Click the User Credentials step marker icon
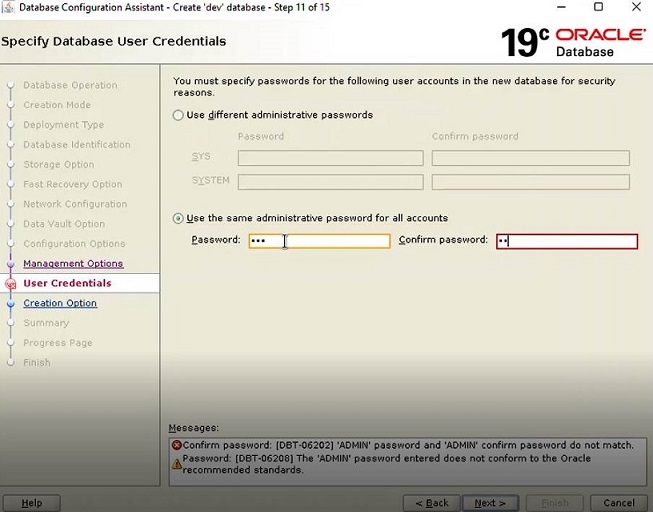 pos(10,284)
